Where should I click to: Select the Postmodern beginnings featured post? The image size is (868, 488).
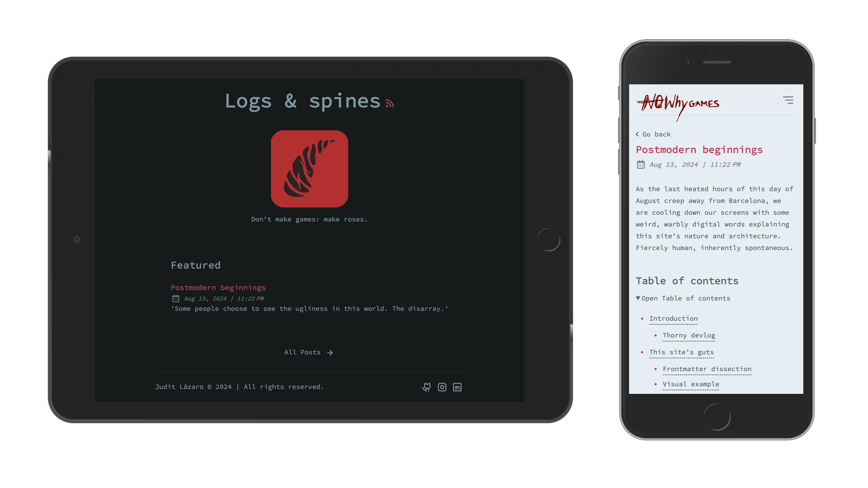(x=217, y=287)
